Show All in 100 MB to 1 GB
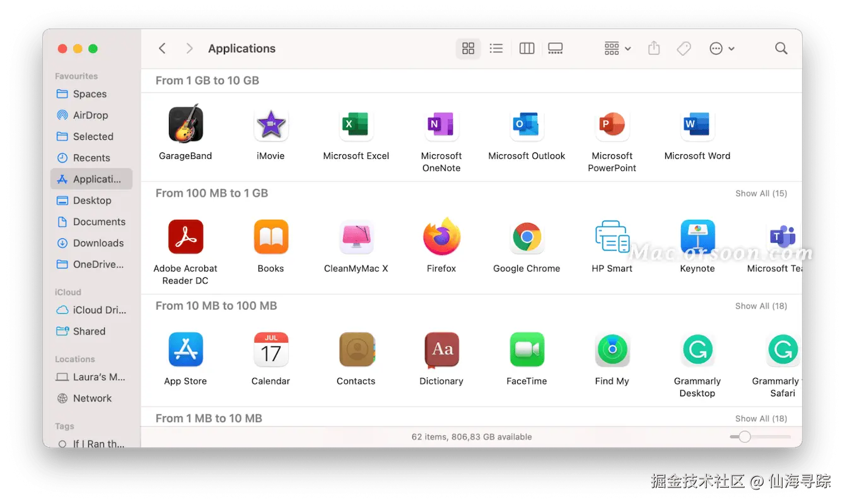This screenshot has height=504, width=845. click(x=761, y=193)
